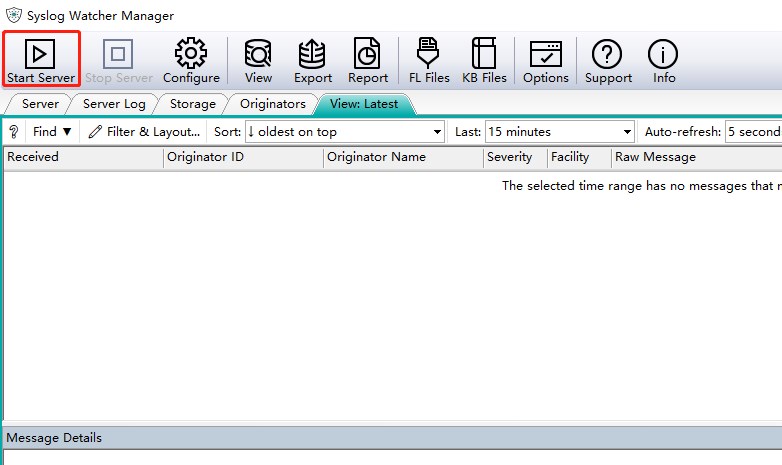The height and width of the screenshot is (465, 782).
Task: Click the Message Details panel header
Action: (392, 438)
